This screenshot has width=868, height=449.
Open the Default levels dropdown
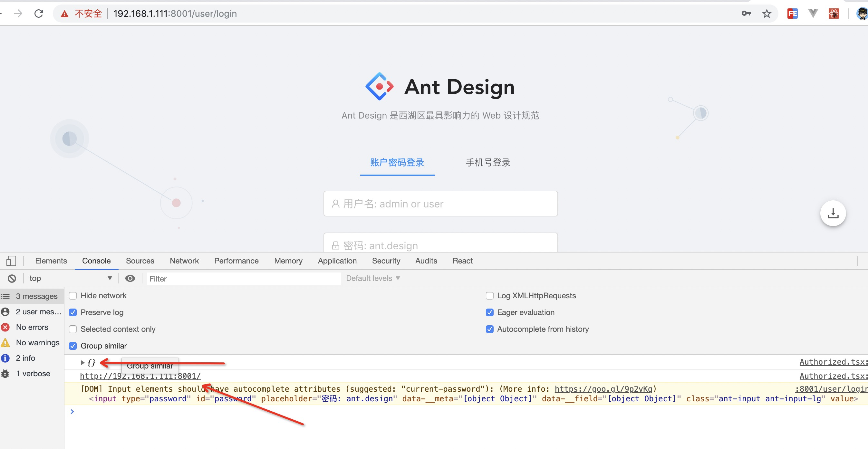(372, 278)
